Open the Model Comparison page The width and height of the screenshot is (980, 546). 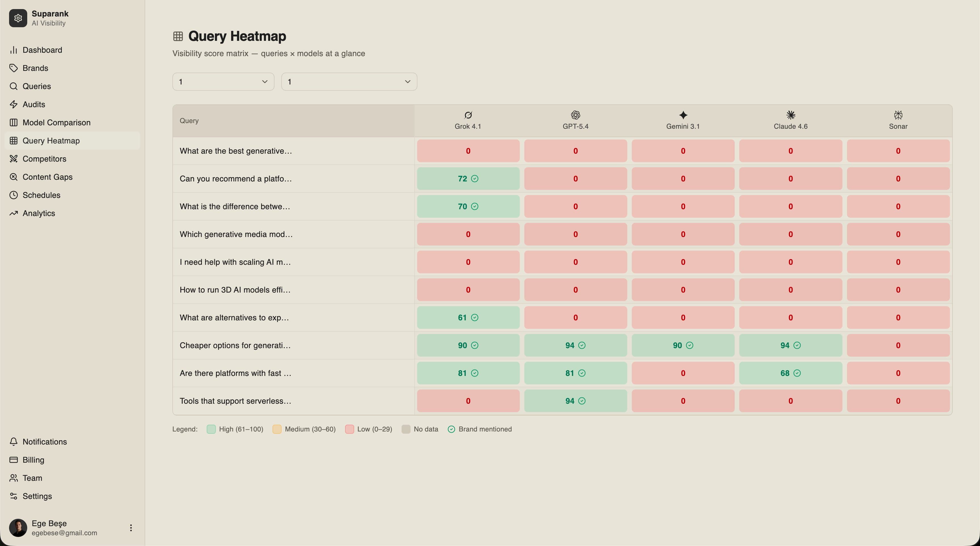56,122
